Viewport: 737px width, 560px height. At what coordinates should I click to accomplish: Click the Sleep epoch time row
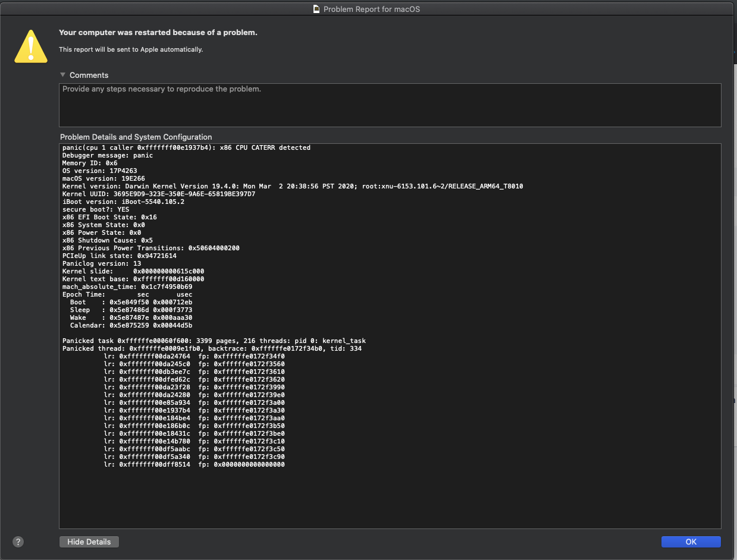coord(131,310)
